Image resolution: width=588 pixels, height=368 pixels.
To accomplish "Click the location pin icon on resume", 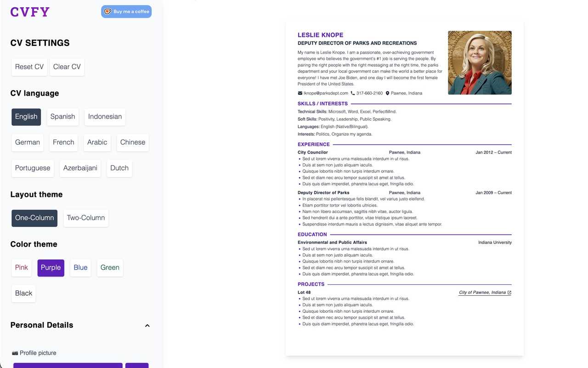I will click(387, 93).
